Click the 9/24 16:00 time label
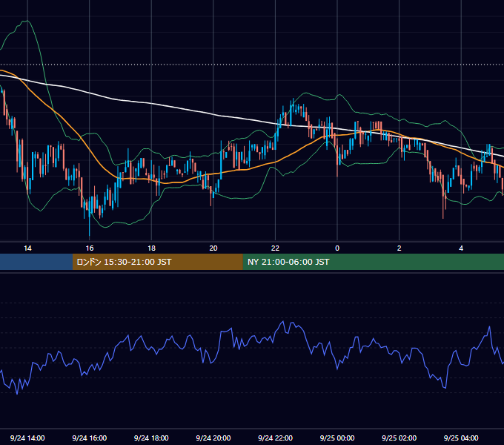 click(90, 438)
